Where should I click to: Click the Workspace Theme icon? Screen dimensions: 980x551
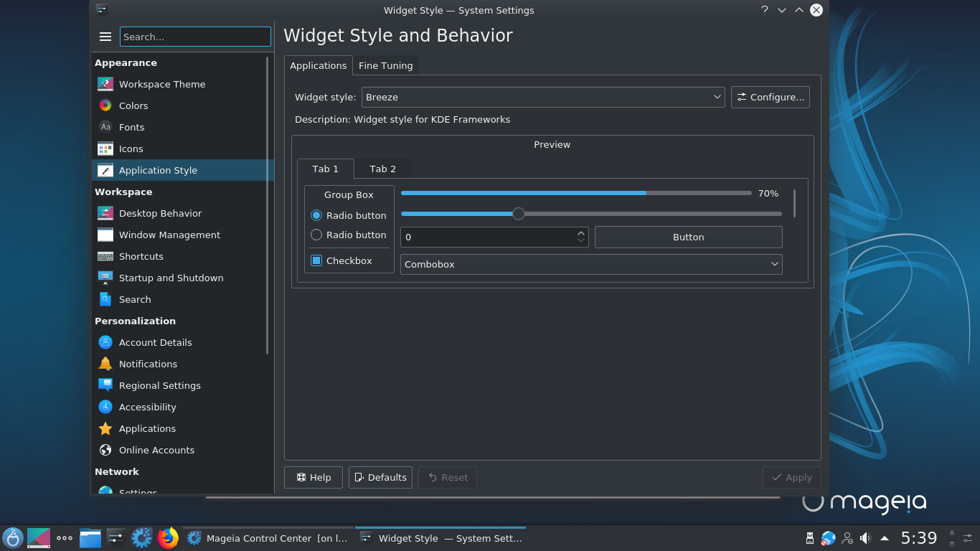(105, 84)
